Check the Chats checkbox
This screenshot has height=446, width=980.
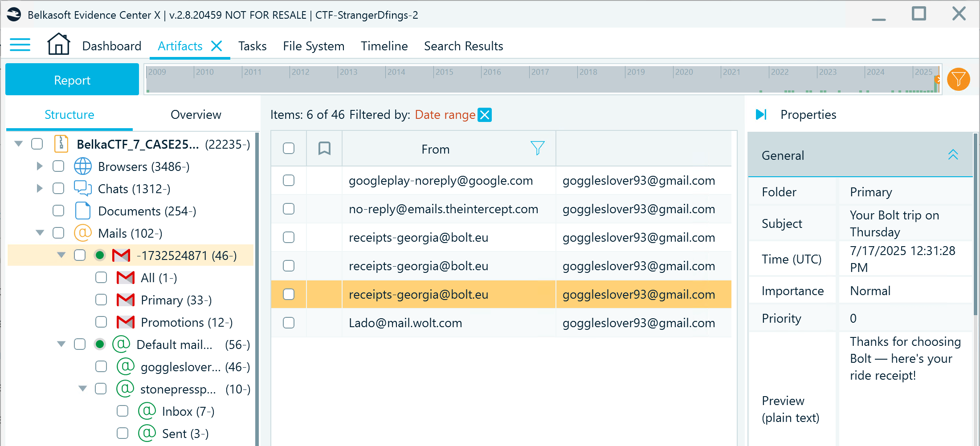point(58,188)
